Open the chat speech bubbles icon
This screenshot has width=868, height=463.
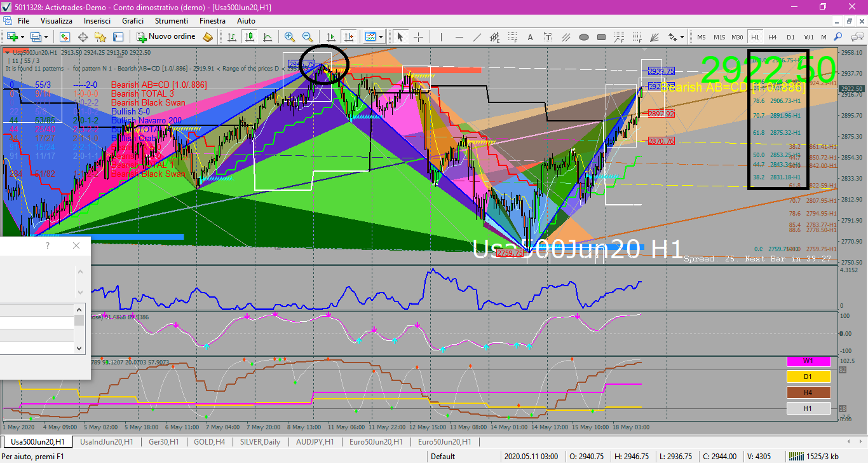click(857, 37)
